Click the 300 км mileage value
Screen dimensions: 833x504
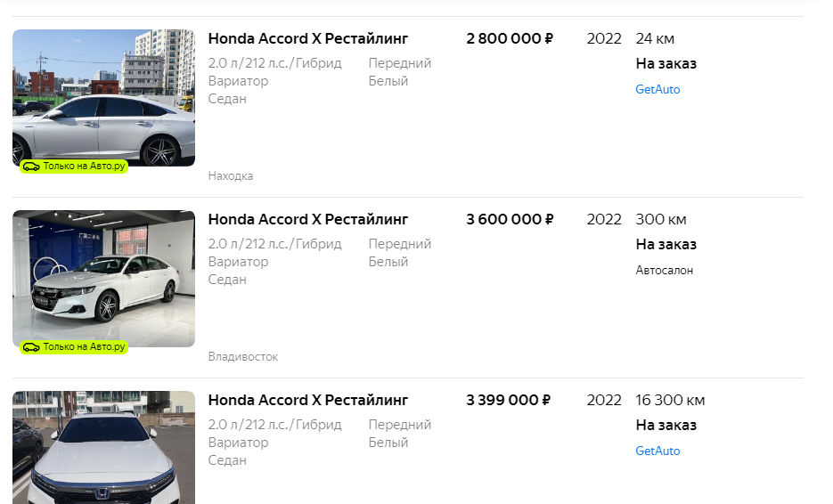click(660, 220)
